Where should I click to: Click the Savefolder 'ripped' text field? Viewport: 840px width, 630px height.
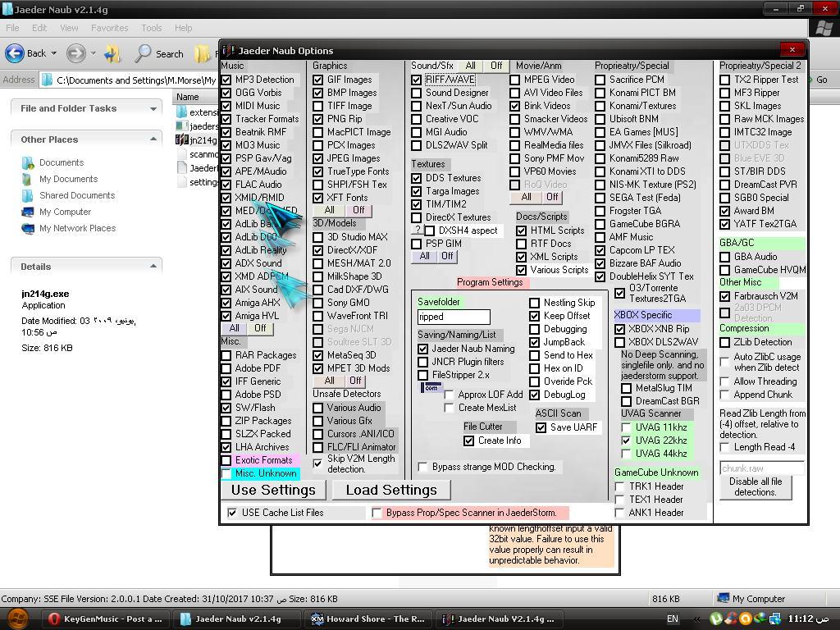click(454, 317)
